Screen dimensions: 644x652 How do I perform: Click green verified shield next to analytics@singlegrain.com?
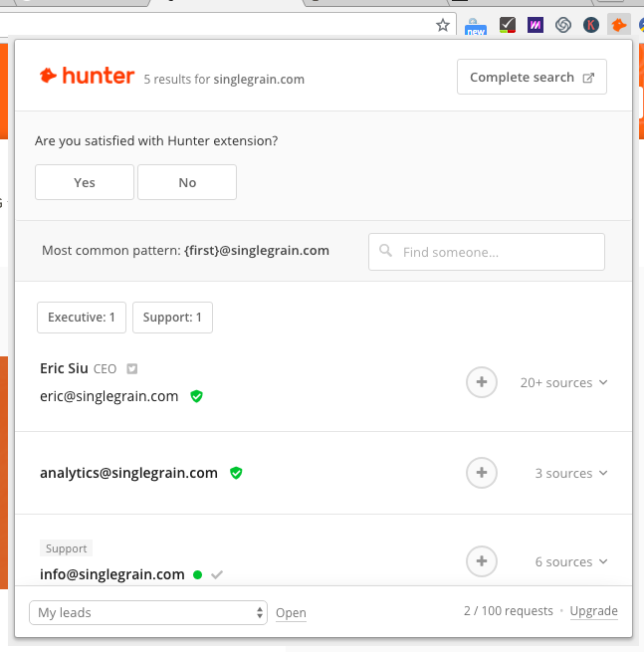point(236,473)
